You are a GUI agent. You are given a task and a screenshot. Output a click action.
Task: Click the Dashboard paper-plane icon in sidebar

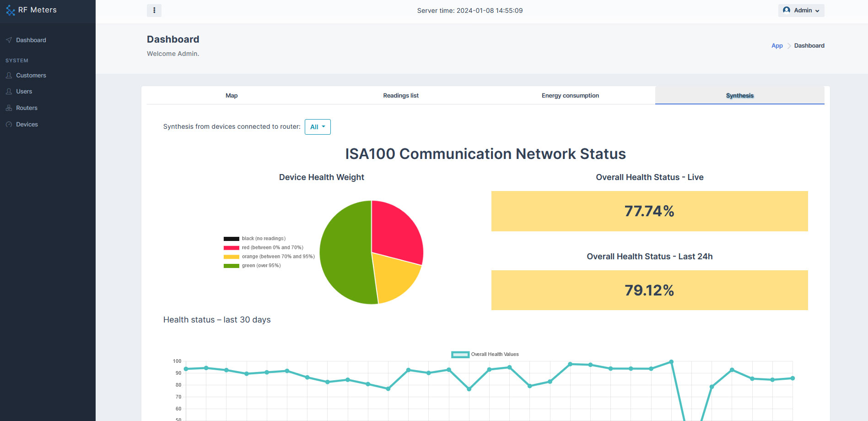pos(9,40)
